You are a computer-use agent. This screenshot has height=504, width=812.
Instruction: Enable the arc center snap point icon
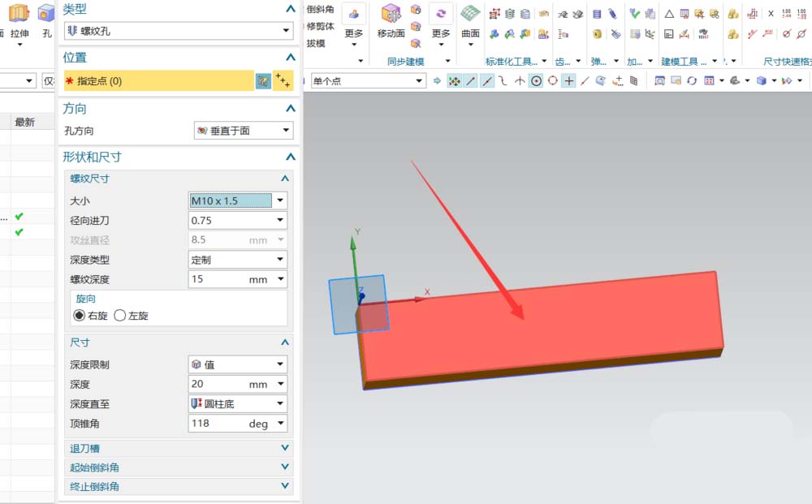point(536,80)
